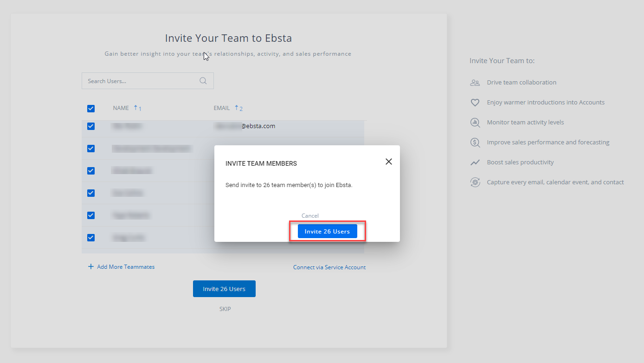Click 'Enjoy warmer introductions into Accounts' text
This screenshot has width=644, height=363.
(x=546, y=103)
